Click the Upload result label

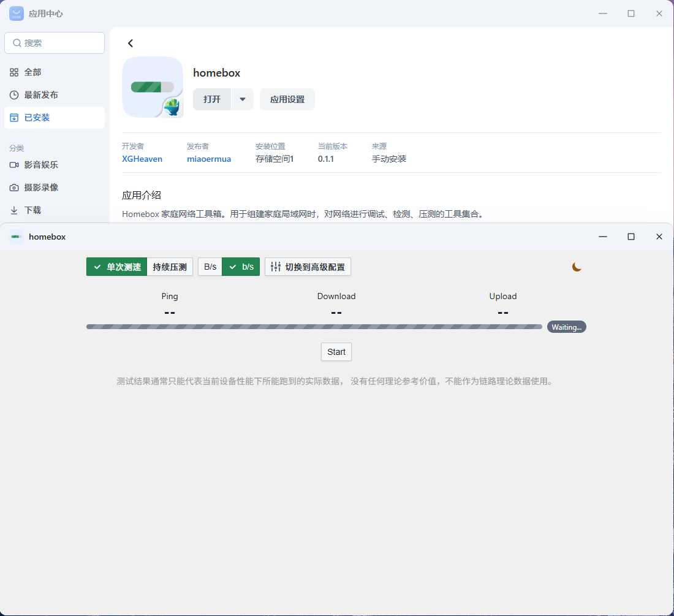click(x=503, y=296)
